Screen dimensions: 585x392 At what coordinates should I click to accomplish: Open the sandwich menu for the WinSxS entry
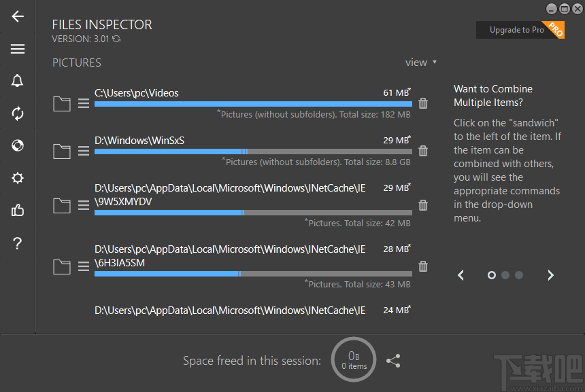coord(83,151)
